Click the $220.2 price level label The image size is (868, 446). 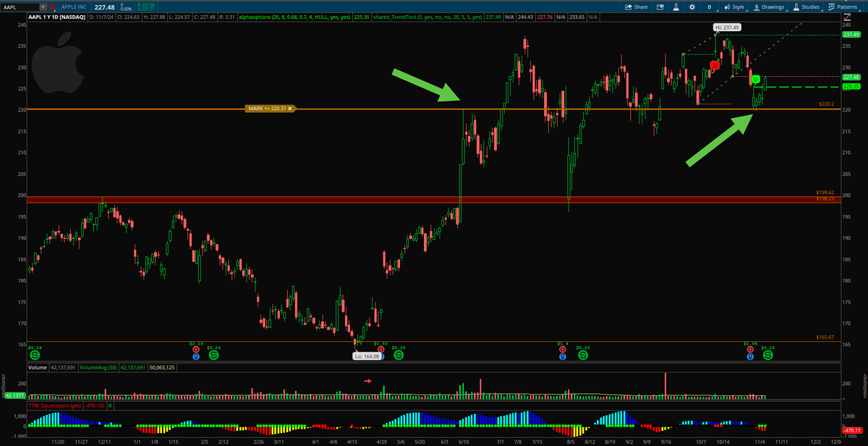(x=827, y=104)
